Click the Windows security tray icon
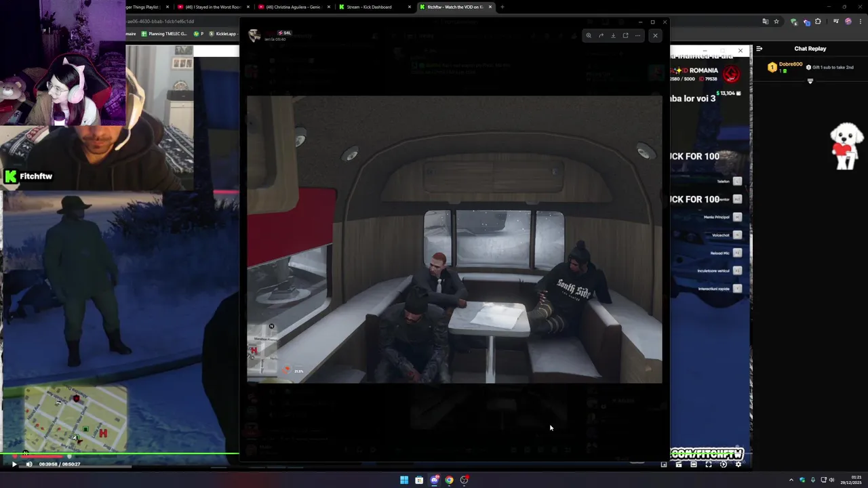868x488 pixels. click(x=802, y=480)
